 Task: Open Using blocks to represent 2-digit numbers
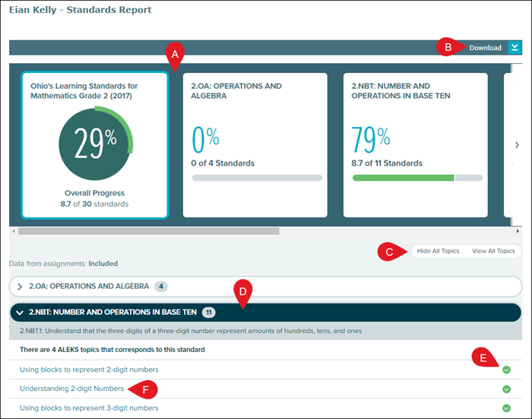pos(89,370)
